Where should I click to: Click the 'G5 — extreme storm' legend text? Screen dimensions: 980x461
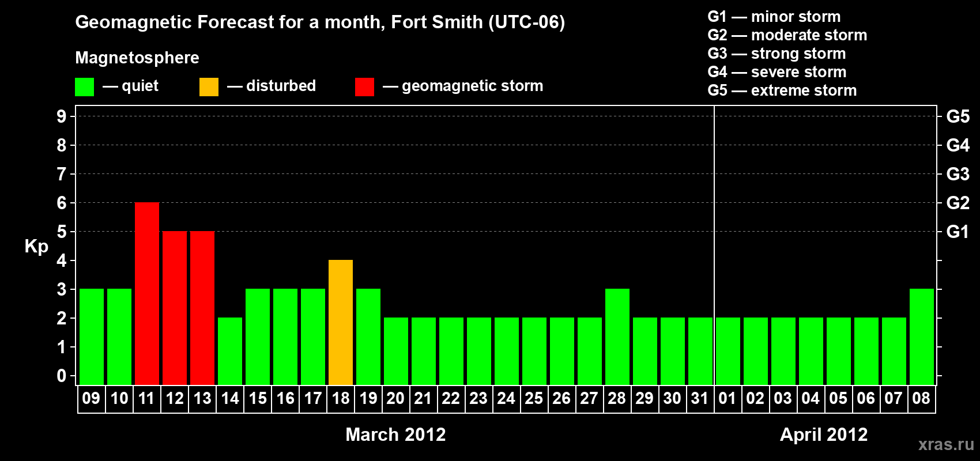pyautogui.click(x=782, y=90)
